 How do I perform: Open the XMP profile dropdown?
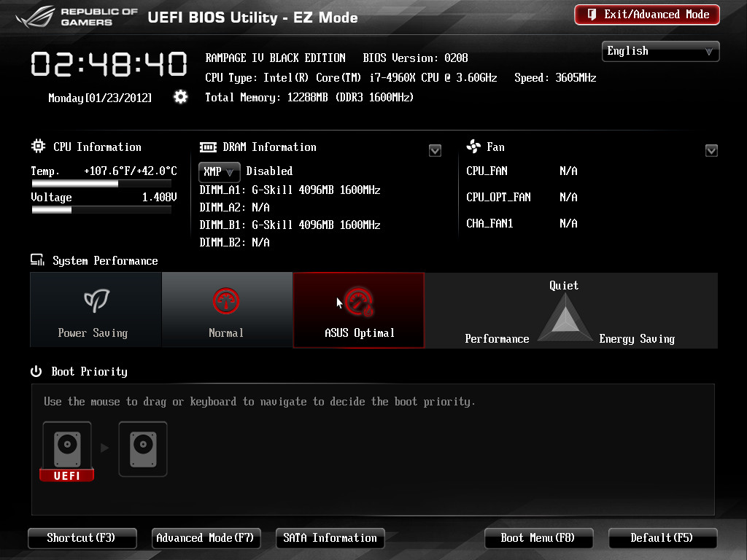tap(219, 171)
